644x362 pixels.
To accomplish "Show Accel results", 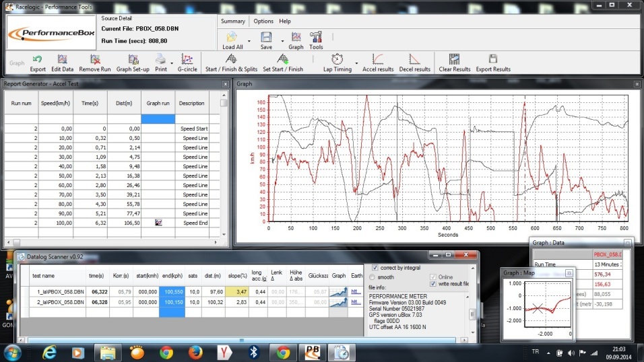I will [377, 60].
